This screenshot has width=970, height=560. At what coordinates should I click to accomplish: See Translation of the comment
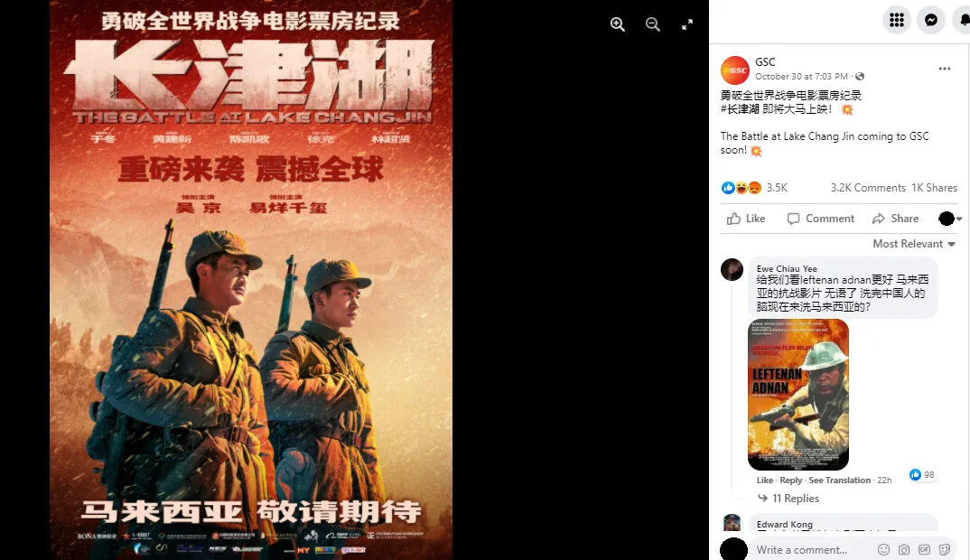839,481
